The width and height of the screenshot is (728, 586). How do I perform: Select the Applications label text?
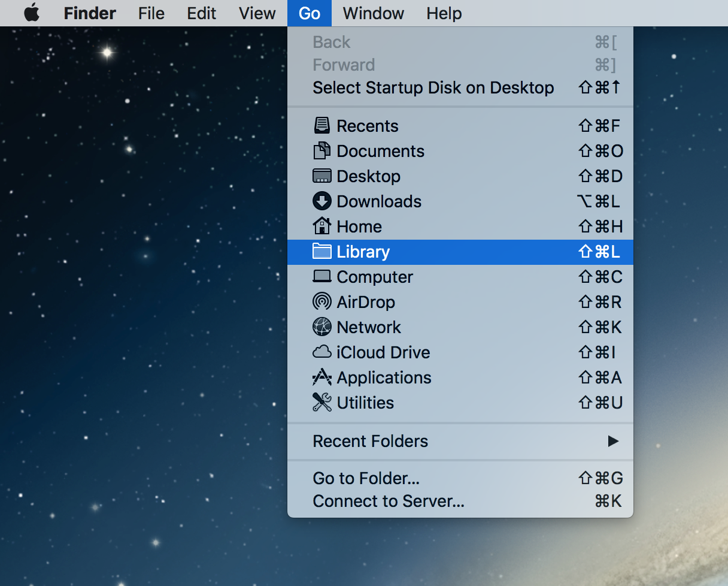(x=384, y=377)
